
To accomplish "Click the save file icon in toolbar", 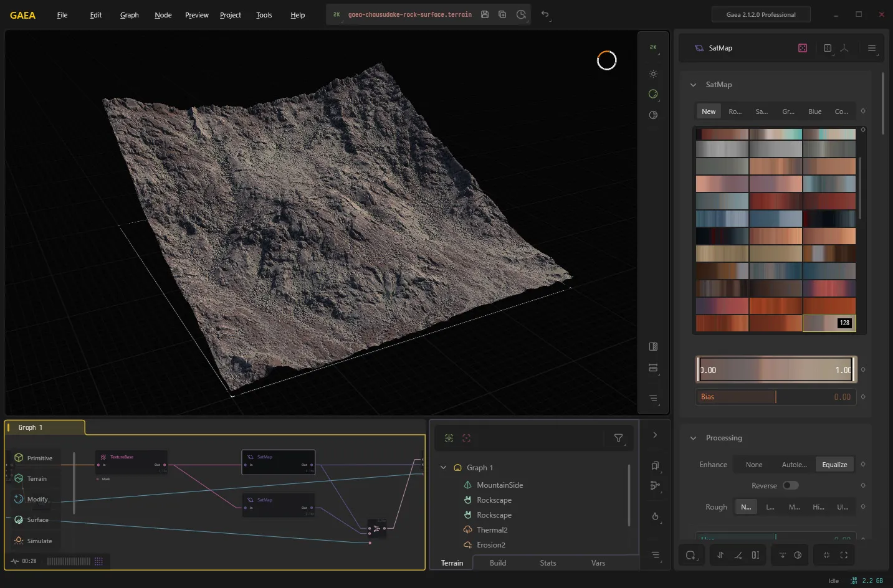I will (x=485, y=14).
